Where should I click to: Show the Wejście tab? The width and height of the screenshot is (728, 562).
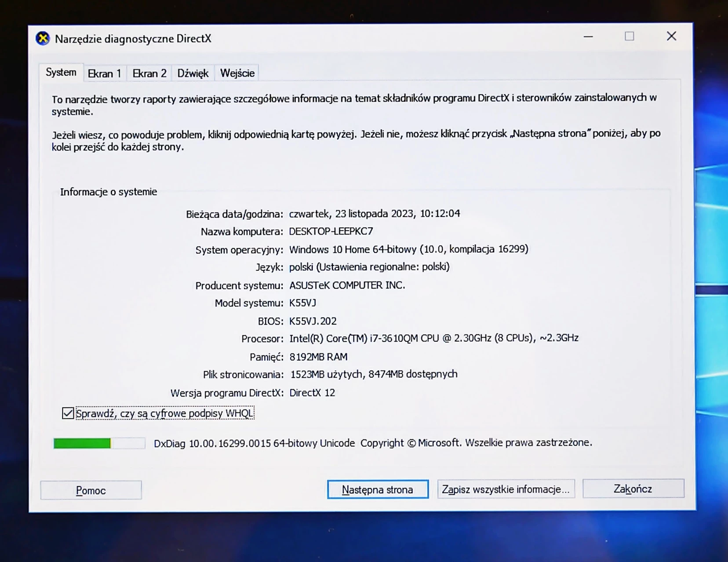(237, 73)
